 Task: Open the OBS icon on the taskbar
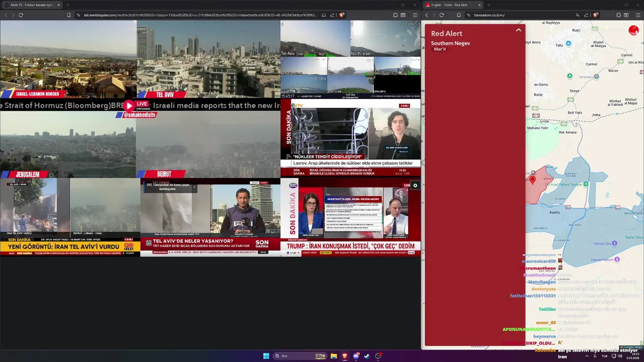point(378,356)
